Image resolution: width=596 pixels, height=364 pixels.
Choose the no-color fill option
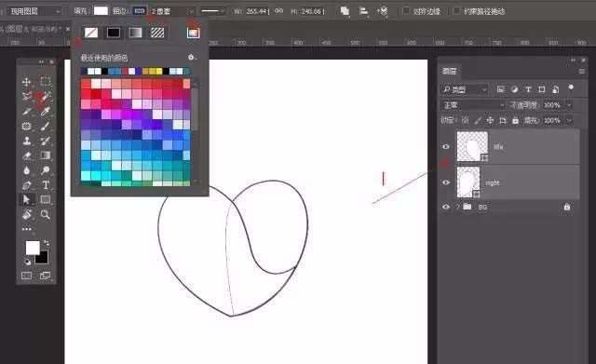click(x=91, y=33)
